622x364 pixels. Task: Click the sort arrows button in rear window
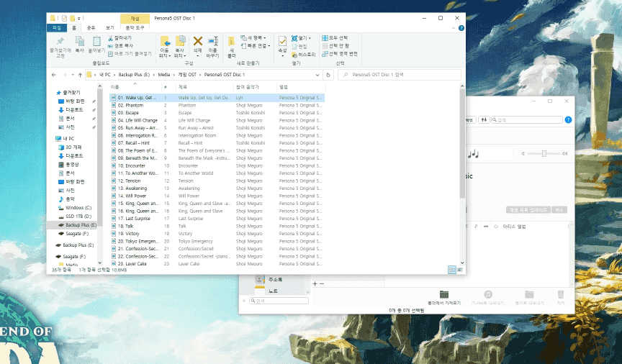click(484, 119)
